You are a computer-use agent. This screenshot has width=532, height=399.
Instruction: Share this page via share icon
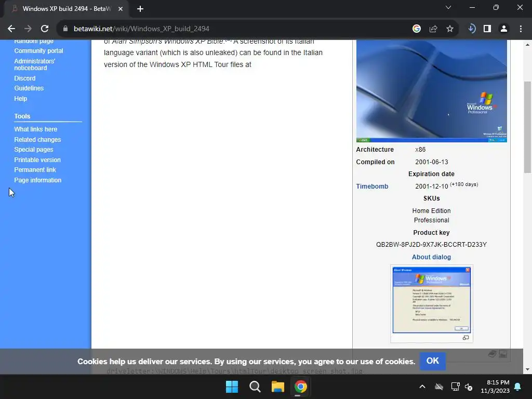click(433, 29)
